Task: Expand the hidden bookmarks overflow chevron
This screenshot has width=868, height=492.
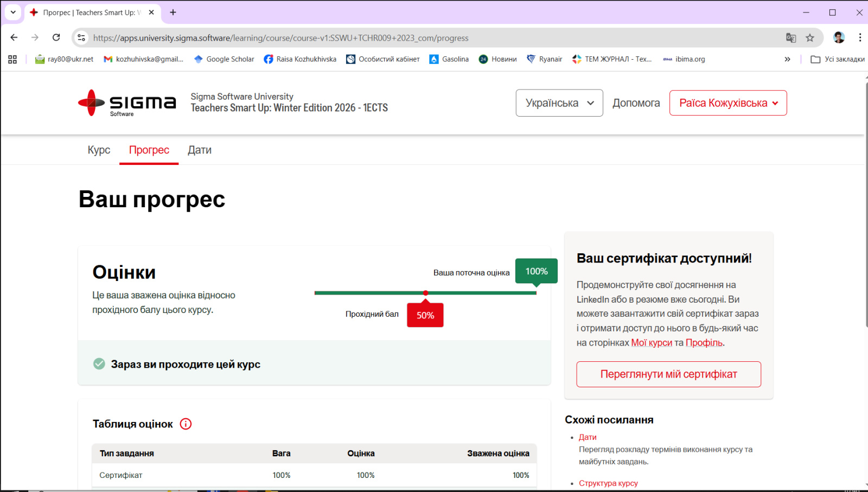Action: pyautogui.click(x=787, y=59)
